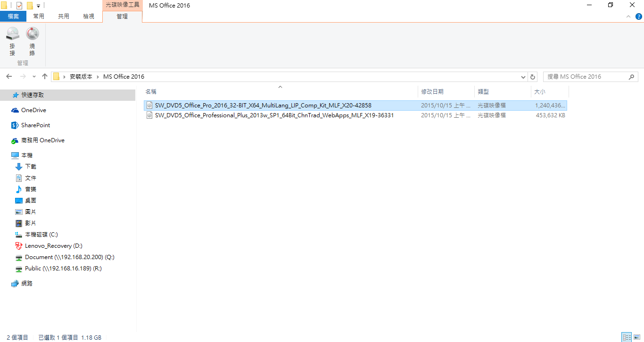Click the folder icon in address bar
The height and width of the screenshot is (342, 644).
(56, 76)
